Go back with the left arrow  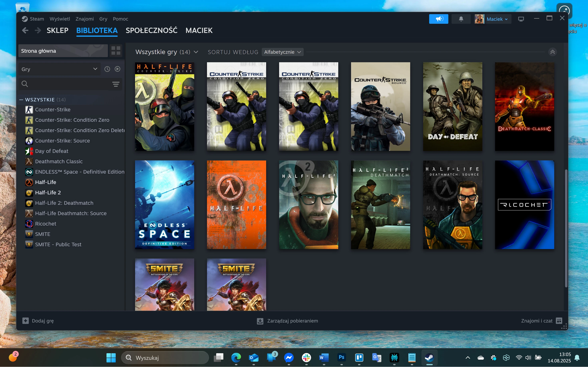pos(25,30)
